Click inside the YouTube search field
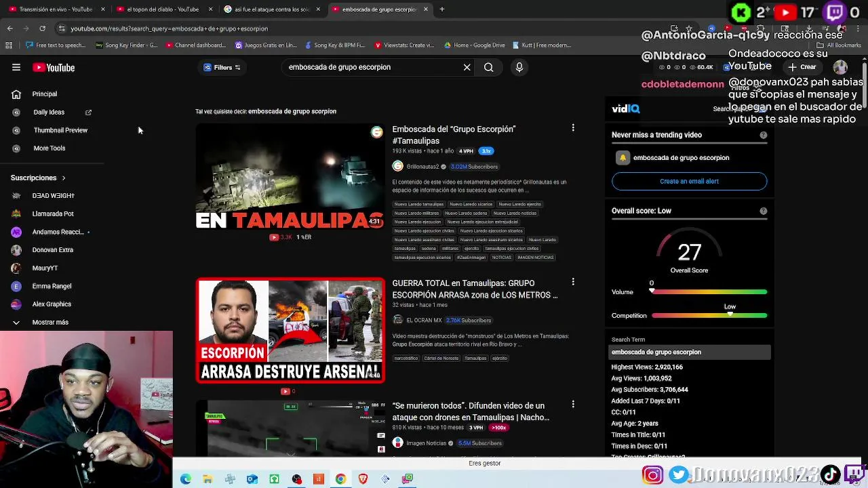 [372, 67]
